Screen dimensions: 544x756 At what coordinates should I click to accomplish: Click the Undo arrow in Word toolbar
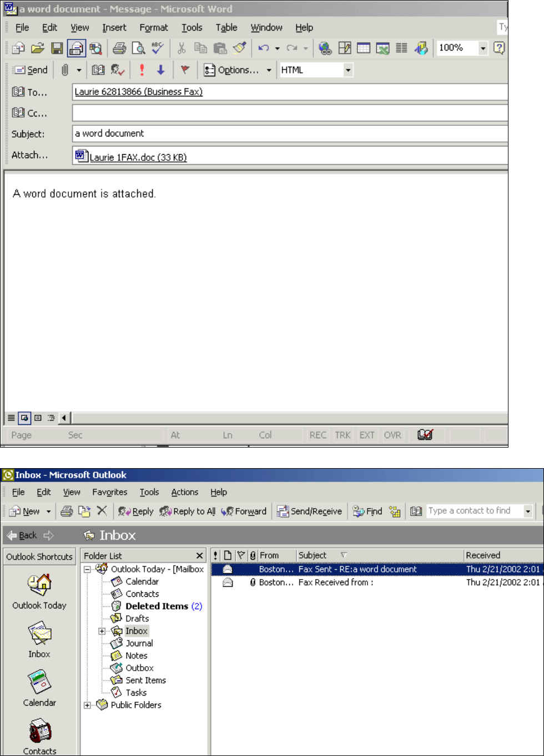(264, 48)
